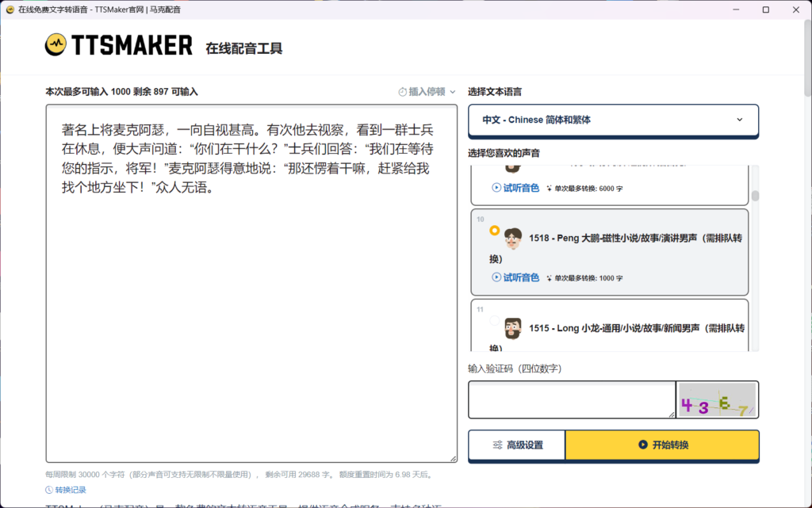Click the app icon in the window title bar

coord(10,10)
